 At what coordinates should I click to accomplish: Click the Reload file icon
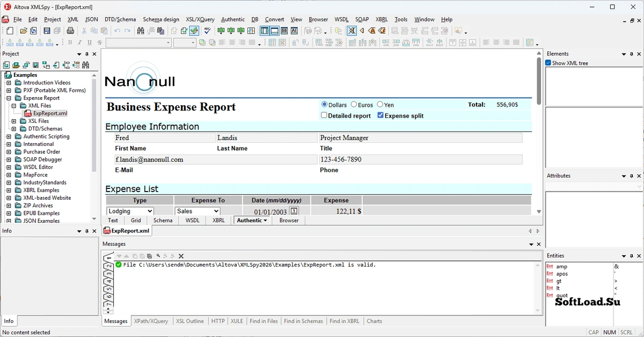pos(33,31)
